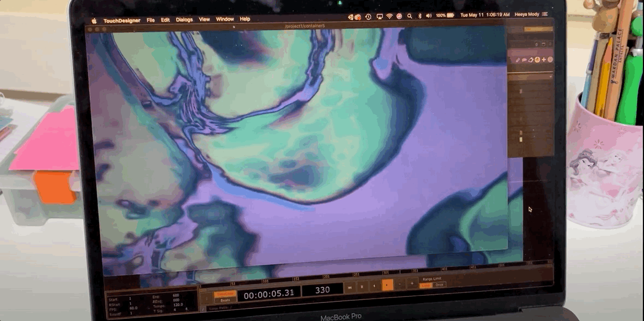Click the date and time display

[x=485, y=15]
